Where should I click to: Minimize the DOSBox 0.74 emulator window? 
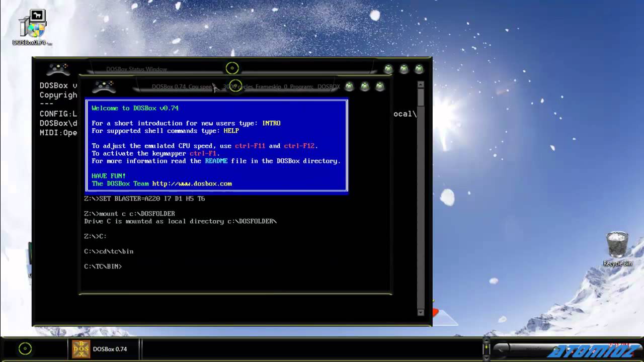pos(349,86)
